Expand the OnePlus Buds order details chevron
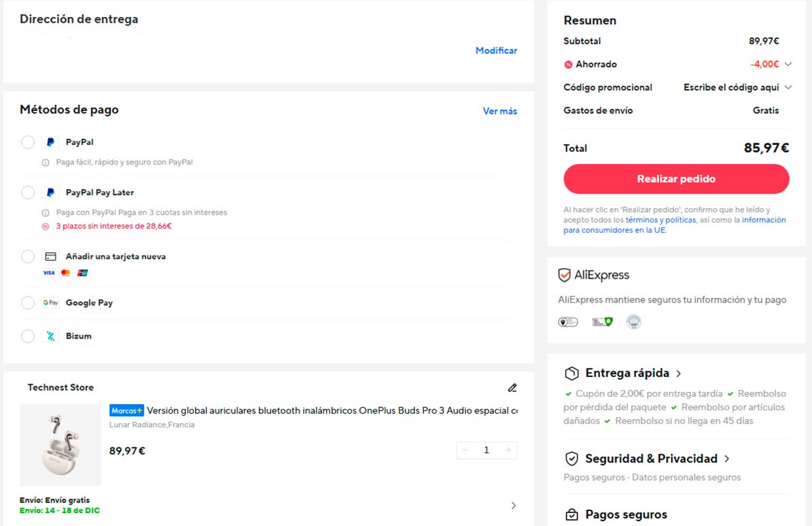The height and width of the screenshot is (526, 812). (x=514, y=505)
